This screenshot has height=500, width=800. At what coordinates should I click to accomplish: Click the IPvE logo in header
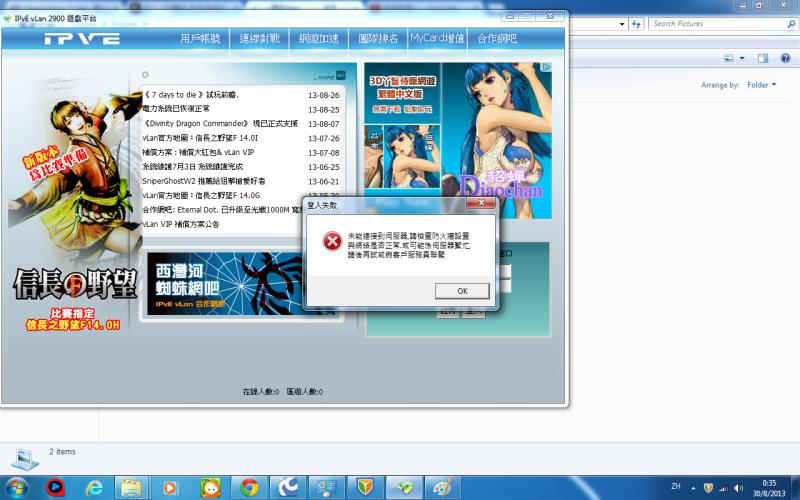coord(82,39)
